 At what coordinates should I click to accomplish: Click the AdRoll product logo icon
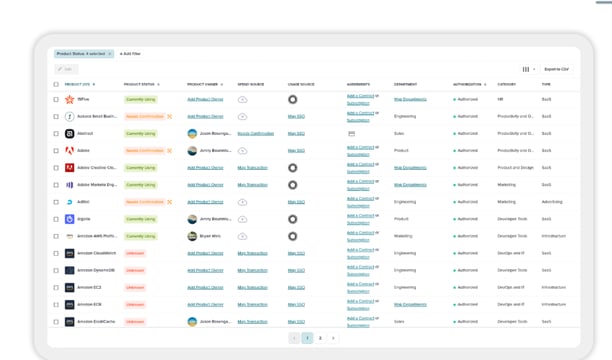(69, 202)
